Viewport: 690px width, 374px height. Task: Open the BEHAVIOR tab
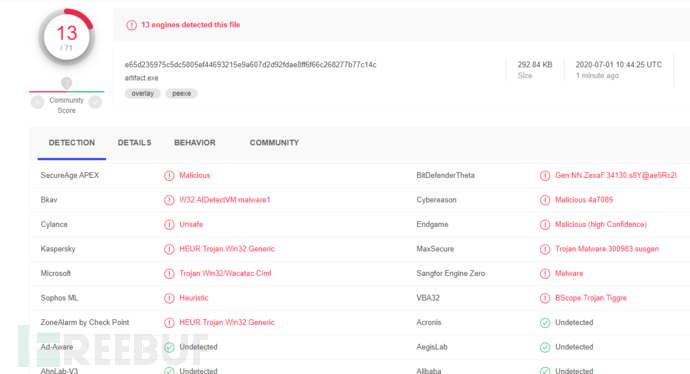tap(195, 143)
